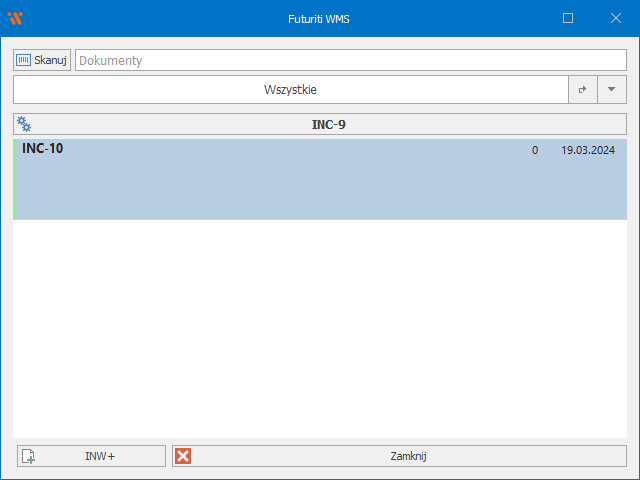Create new inventory with INW+ button

[91, 456]
